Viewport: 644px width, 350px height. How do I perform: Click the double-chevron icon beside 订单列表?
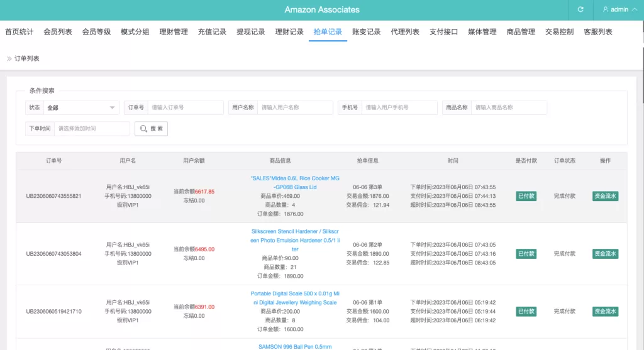[x=9, y=58]
